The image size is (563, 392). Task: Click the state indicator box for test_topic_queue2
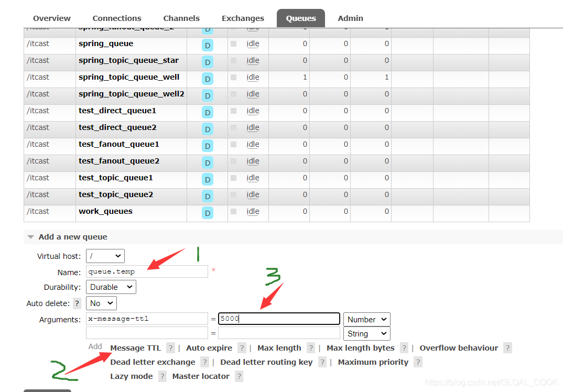(233, 194)
